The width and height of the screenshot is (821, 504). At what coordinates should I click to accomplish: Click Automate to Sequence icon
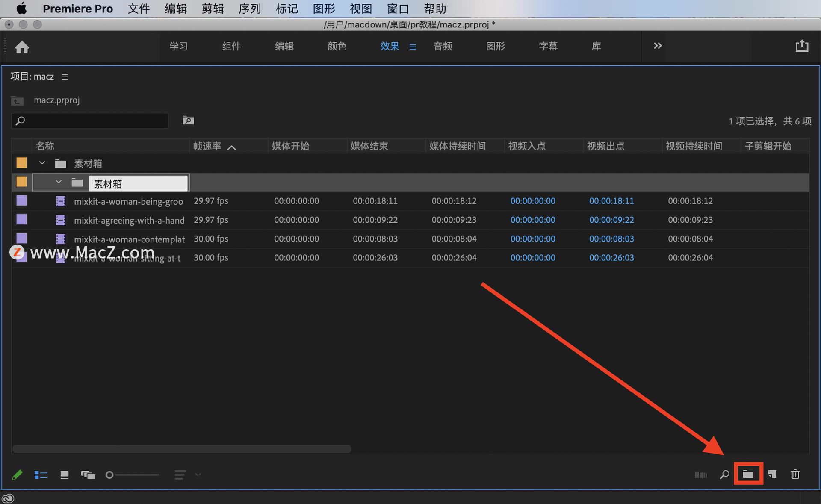click(700, 475)
